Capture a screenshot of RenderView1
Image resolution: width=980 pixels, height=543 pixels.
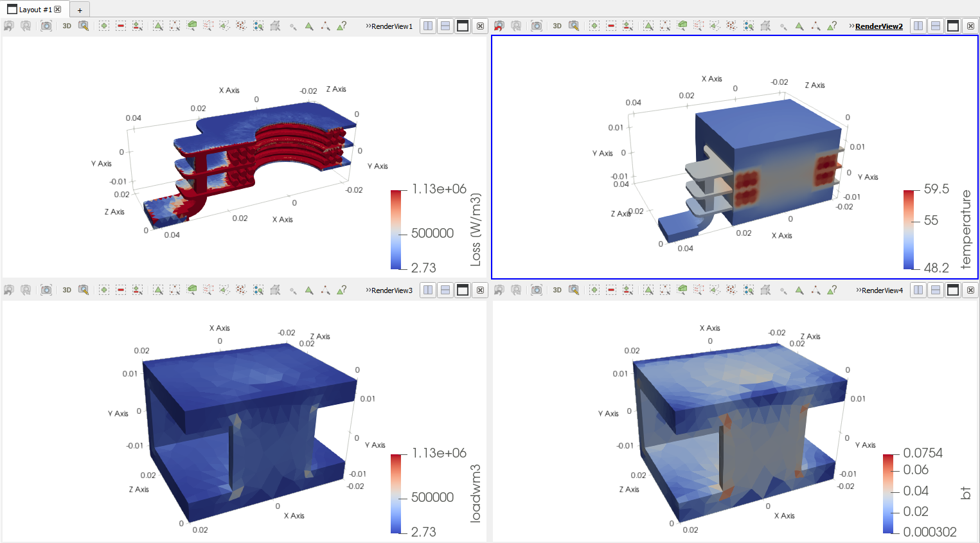(46, 26)
